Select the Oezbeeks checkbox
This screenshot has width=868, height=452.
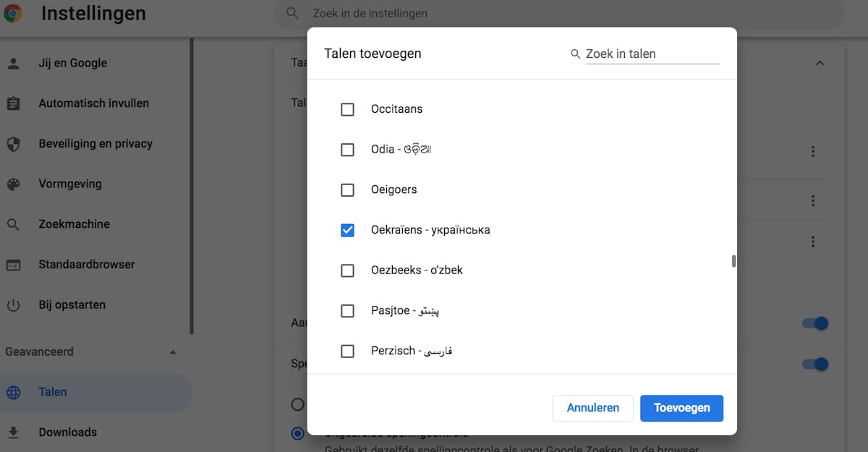(347, 270)
